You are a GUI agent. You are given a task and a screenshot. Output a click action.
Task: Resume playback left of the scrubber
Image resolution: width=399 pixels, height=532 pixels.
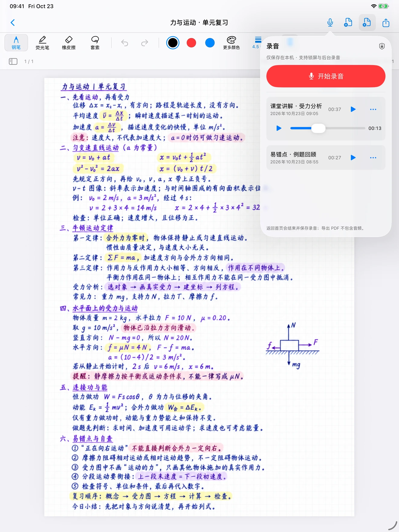click(279, 128)
